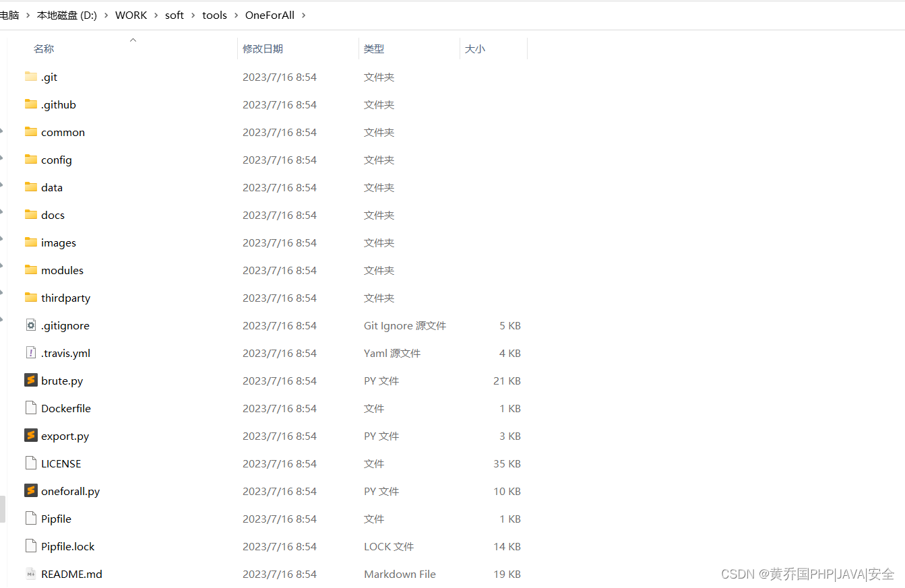Select the file name oneforall.py
This screenshot has width=905, height=588.
pyautogui.click(x=70, y=491)
